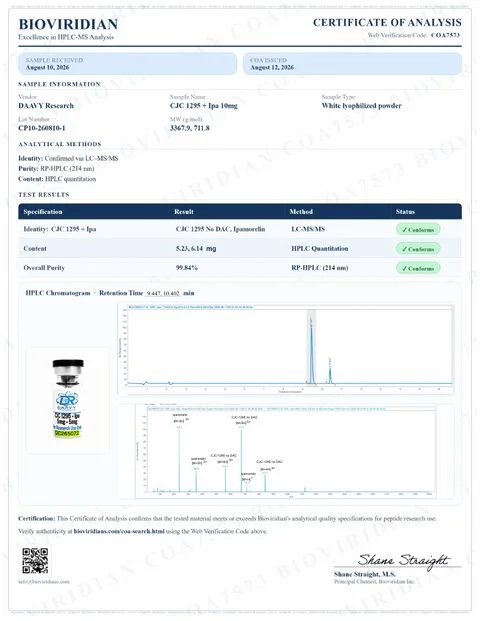Click vendor name DAAVY Research
The image size is (480, 621).
point(46,106)
